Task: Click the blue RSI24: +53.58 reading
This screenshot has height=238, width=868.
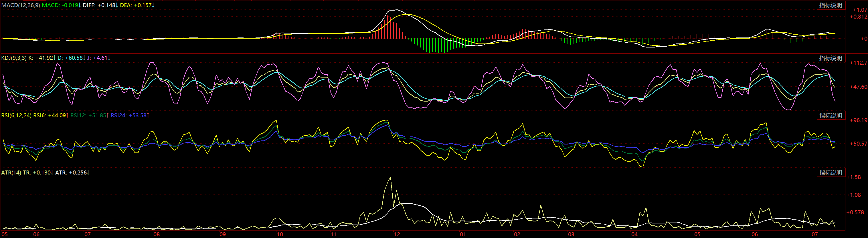Action: (x=130, y=116)
